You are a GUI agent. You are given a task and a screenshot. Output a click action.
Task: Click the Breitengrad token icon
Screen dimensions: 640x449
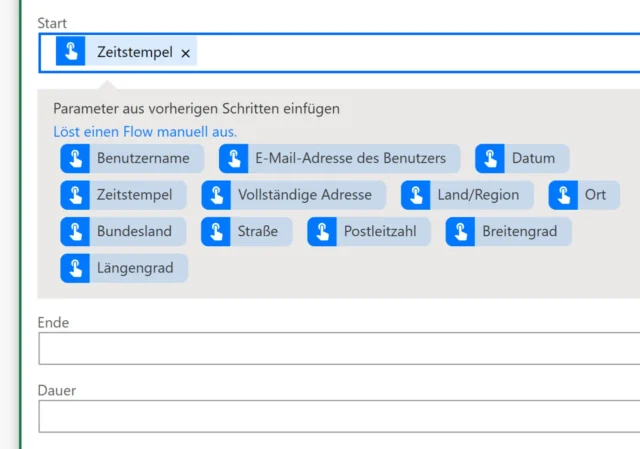point(460,232)
